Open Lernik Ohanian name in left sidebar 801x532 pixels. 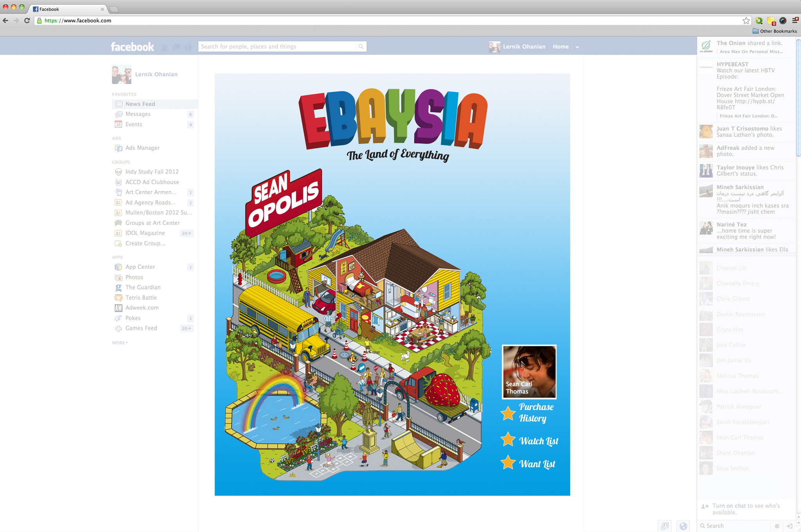point(156,74)
